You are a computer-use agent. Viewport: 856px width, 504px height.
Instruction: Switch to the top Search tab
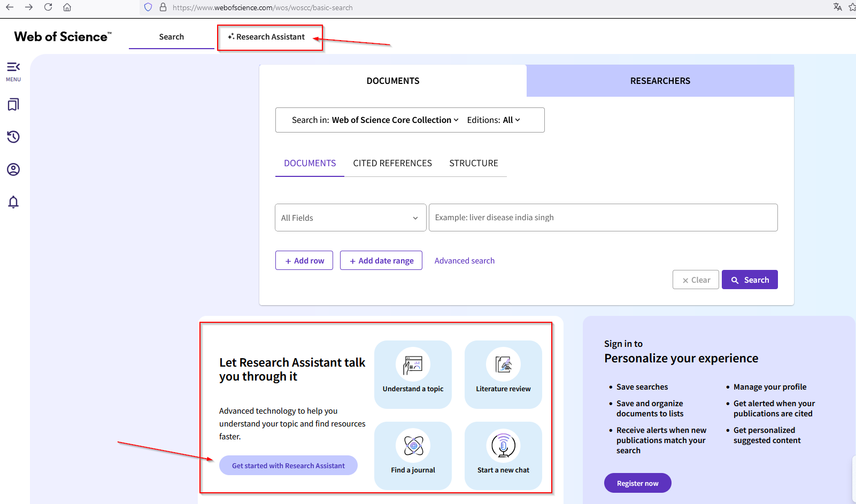click(x=171, y=37)
